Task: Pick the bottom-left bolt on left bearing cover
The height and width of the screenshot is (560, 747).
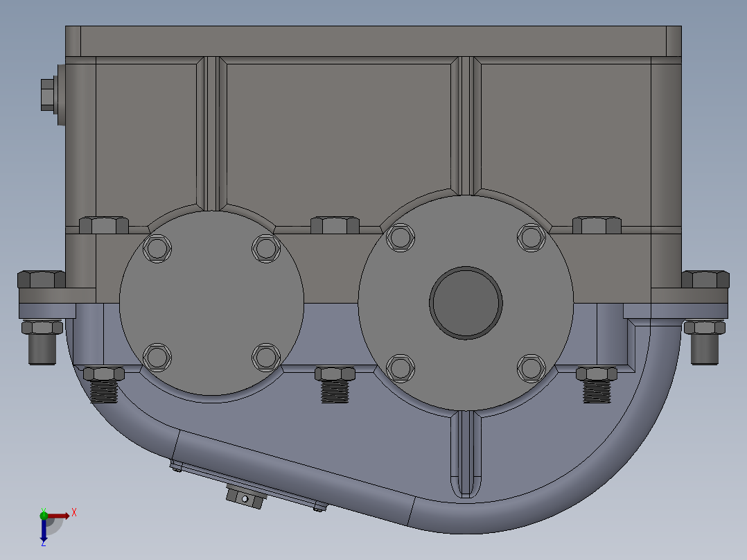Action: pos(157,357)
